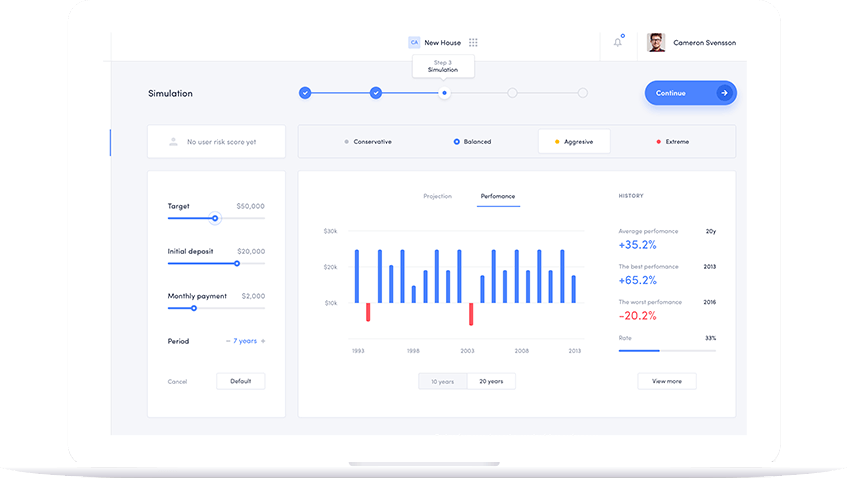Increase period with the plus icon
847x478 pixels.
tap(263, 341)
